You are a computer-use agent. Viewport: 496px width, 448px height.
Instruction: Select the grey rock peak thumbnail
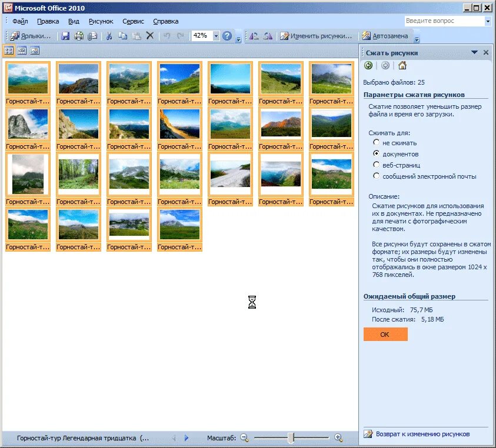coord(28,123)
